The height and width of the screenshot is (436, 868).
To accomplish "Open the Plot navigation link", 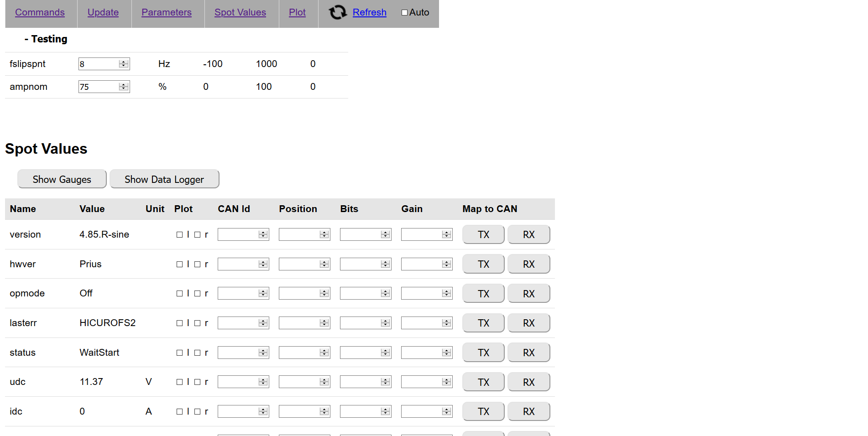I will click(x=297, y=12).
